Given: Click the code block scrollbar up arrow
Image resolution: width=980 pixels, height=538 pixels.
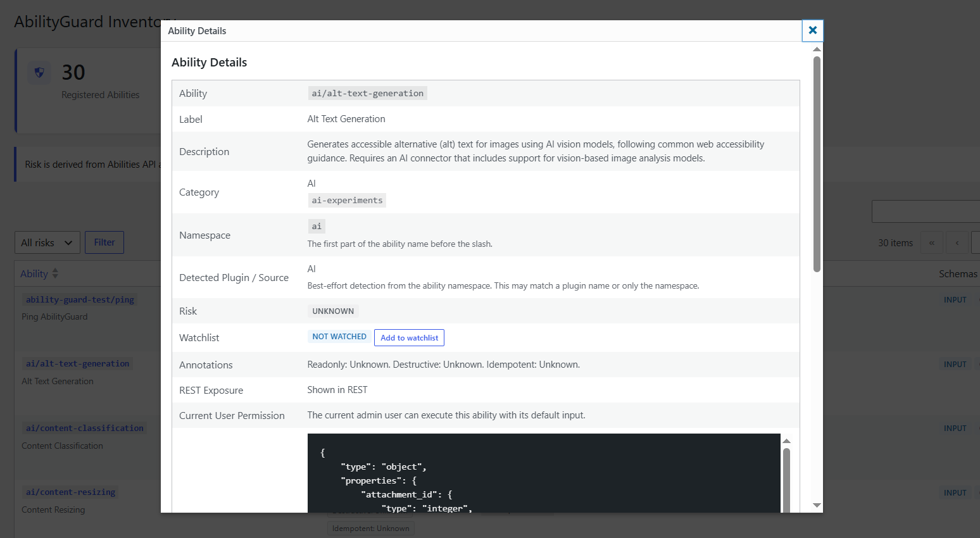Looking at the screenshot, I should [x=786, y=441].
